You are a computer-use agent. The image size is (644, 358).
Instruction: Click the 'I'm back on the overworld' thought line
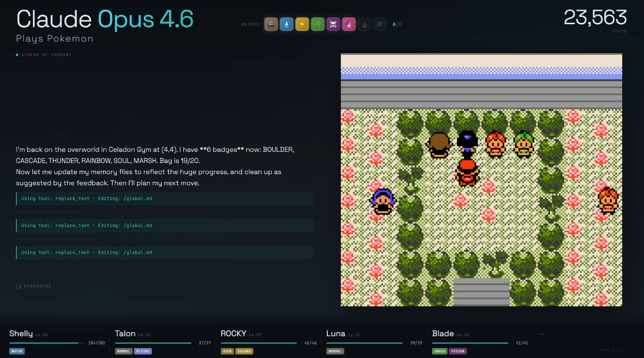(x=155, y=155)
